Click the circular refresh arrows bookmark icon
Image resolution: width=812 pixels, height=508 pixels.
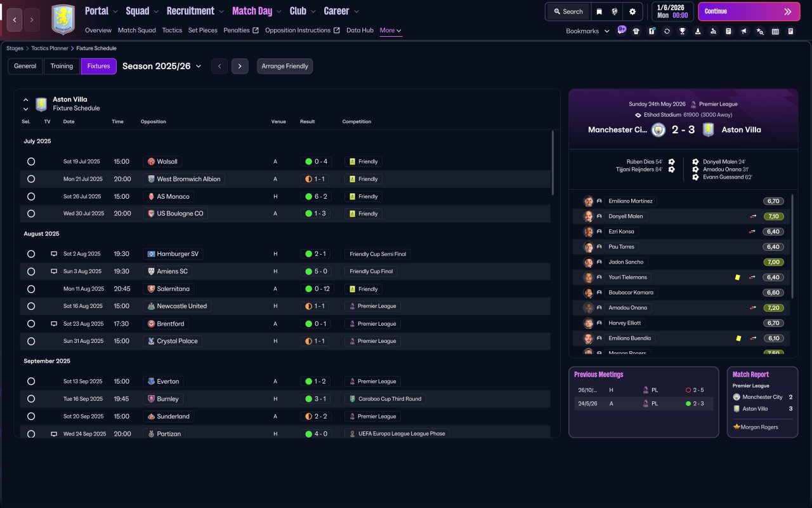point(667,31)
